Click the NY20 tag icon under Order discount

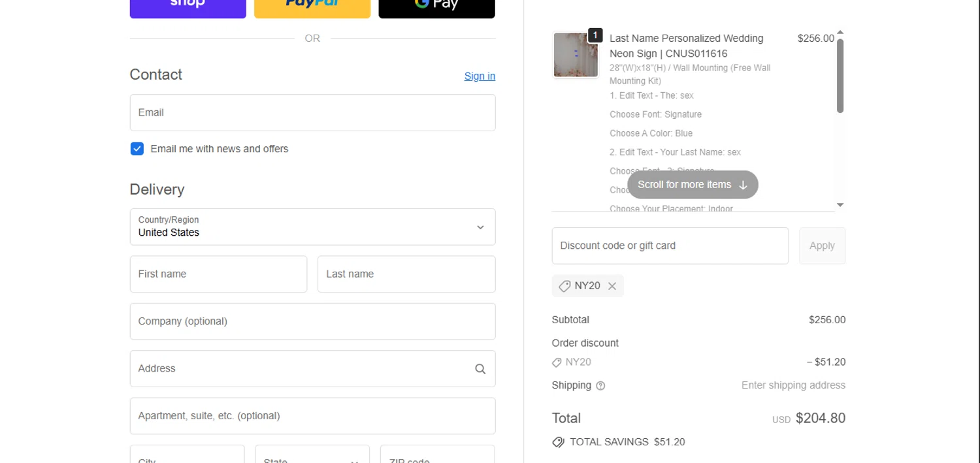[x=557, y=362]
